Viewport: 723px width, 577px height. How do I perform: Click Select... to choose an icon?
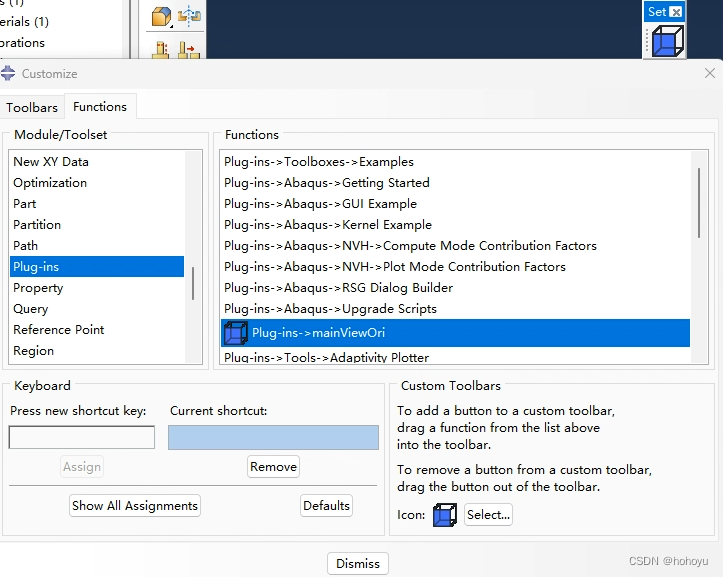(x=488, y=515)
